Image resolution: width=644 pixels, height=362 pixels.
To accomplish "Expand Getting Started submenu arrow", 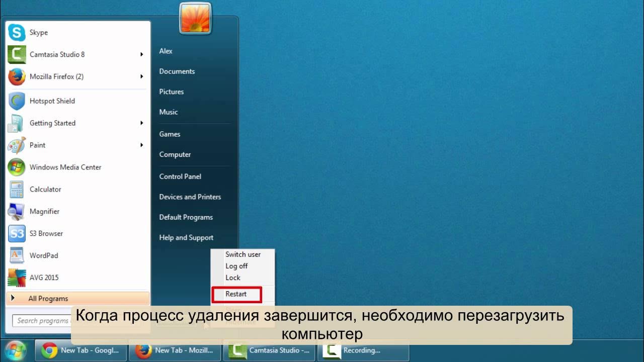I will (x=142, y=123).
